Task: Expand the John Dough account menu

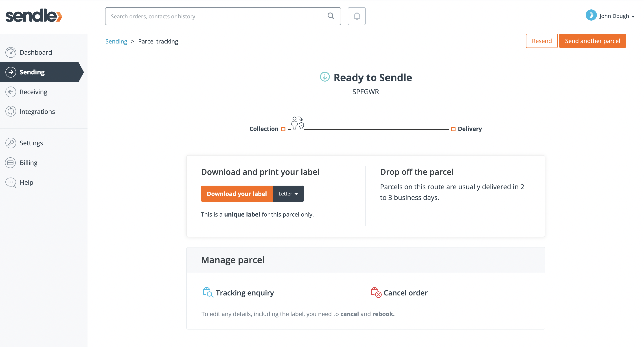Action: click(610, 16)
